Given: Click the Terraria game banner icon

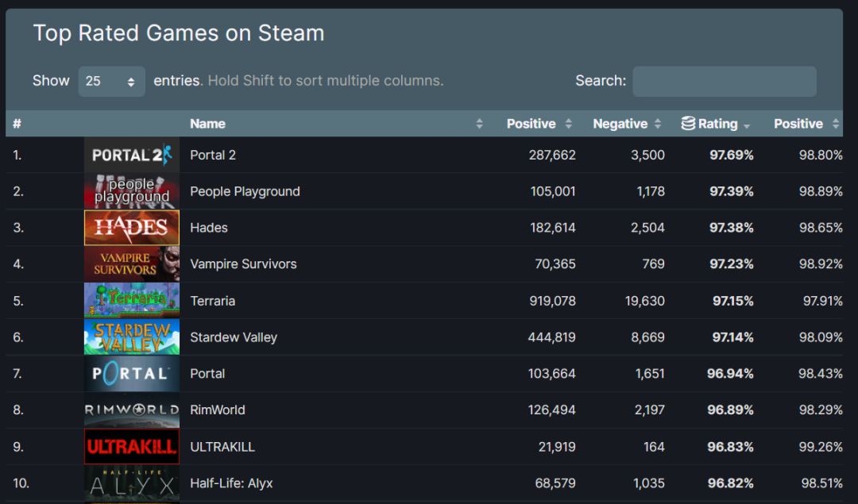Looking at the screenshot, I should pos(131,301).
